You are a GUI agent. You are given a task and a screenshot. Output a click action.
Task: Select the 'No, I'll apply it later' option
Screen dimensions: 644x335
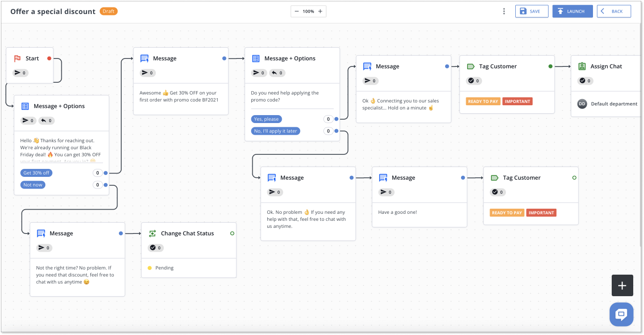[275, 131]
